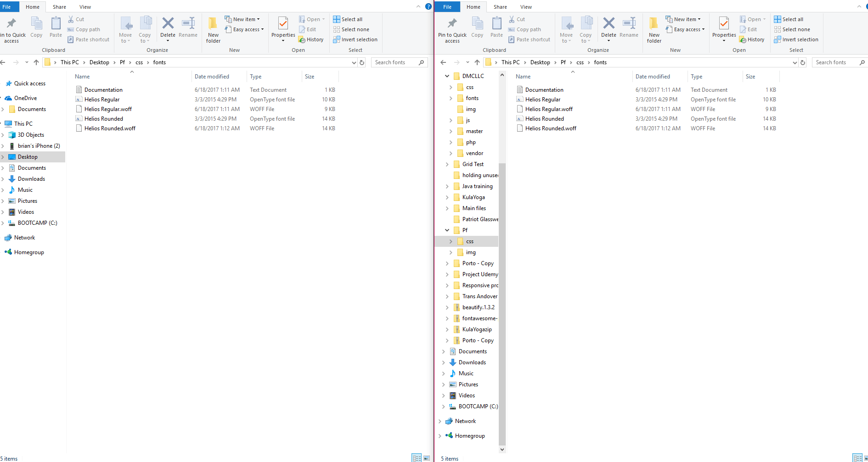The width and height of the screenshot is (868, 462).
Task: Click the Refresh icon beside the right address bar
Action: click(x=803, y=62)
